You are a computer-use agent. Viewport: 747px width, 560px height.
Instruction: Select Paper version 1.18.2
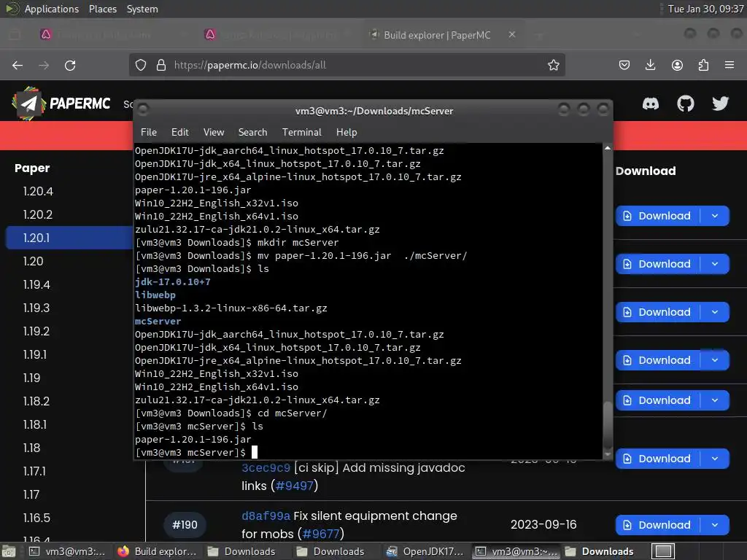click(36, 402)
